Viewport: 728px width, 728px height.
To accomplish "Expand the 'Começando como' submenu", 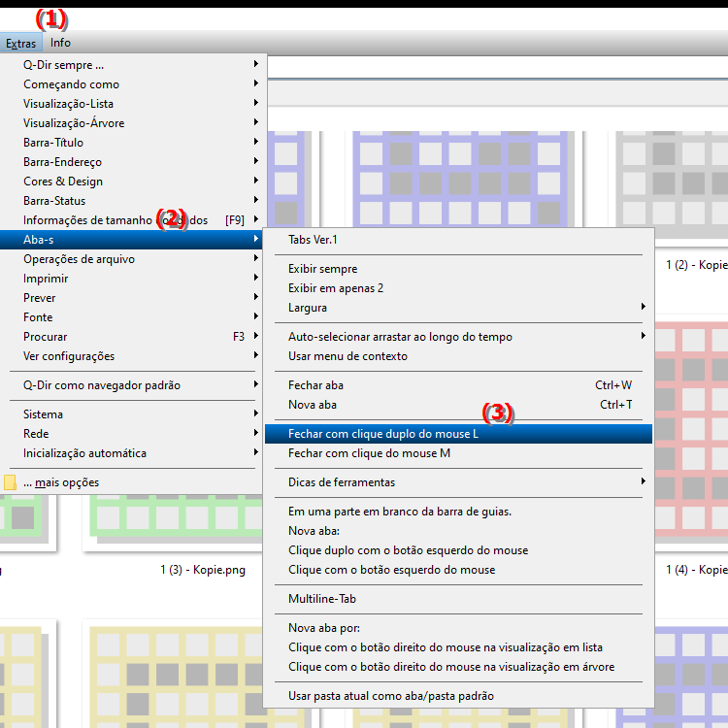I will (x=132, y=84).
